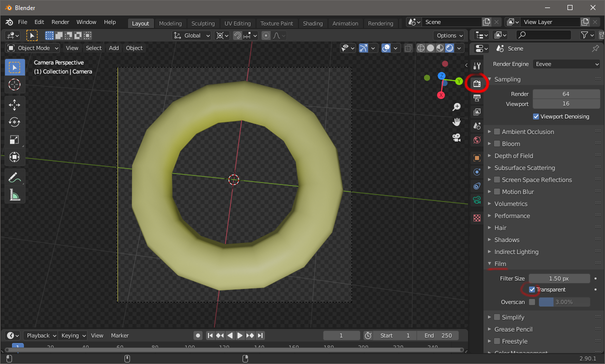Select the Rotate tool

pos(14,122)
